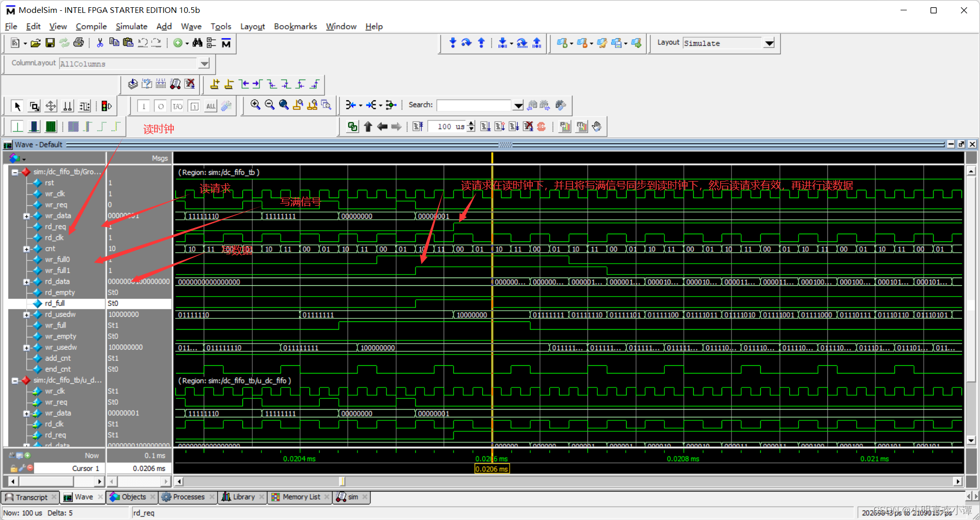Select the Zoom Out tool
Image resolution: width=980 pixels, height=520 pixels.
[269, 105]
